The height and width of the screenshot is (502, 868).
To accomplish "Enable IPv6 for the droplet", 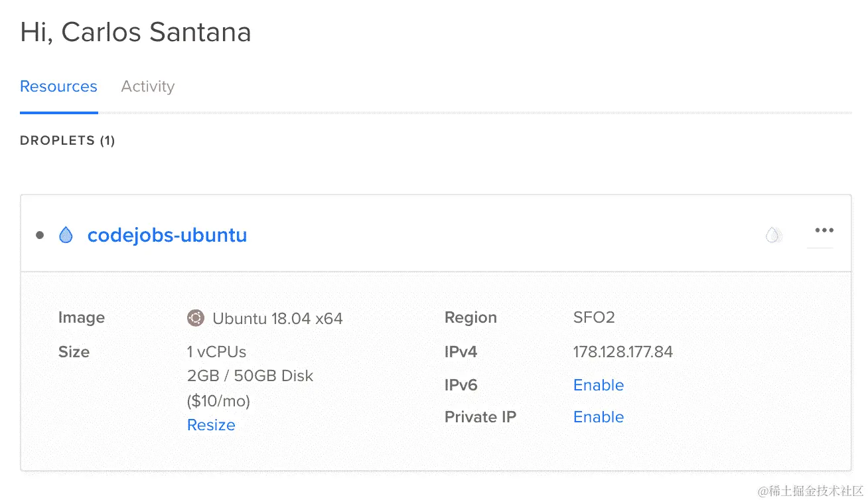I will tap(599, 385).
